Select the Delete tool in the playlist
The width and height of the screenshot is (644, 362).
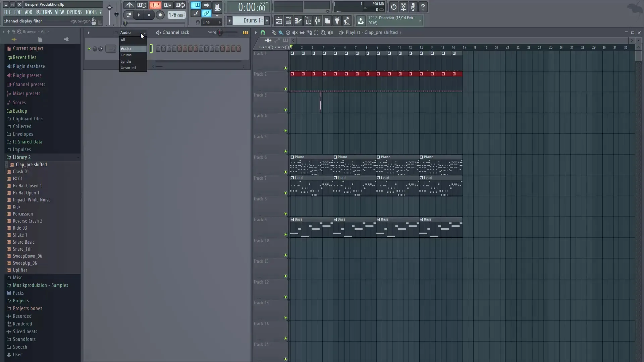coord(288,33)
